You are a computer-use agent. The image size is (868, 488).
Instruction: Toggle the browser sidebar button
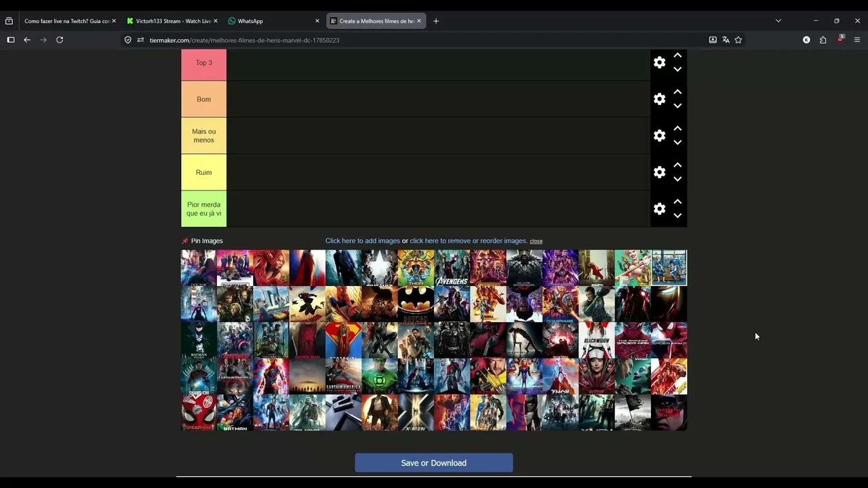coord(11,40)
